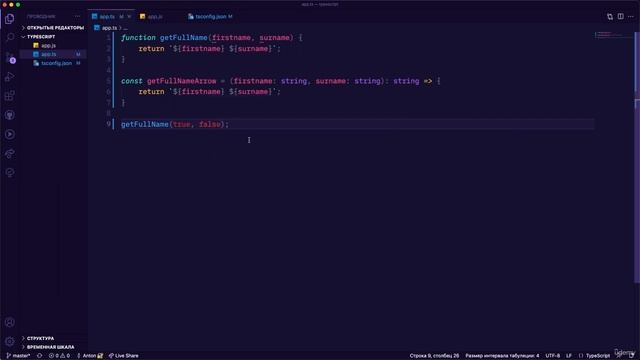The image size is (640, 360).
Task: Open Source Control view with badge
Action: click(10, 57)
